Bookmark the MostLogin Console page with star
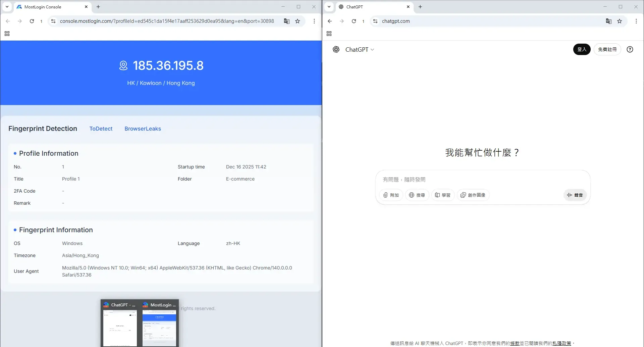The height and width of the screenshot is (347, 644). pos(298,21)
